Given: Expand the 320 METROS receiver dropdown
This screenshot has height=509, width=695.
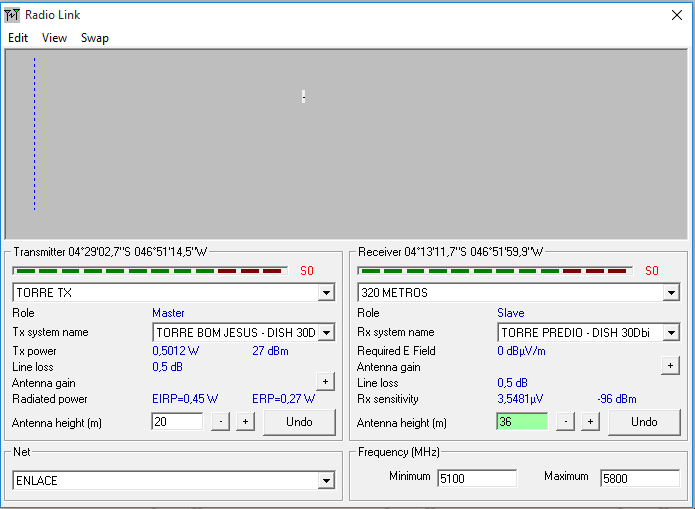Looking at the screenshot, I should pyautogui.click(x=671, y=293).
